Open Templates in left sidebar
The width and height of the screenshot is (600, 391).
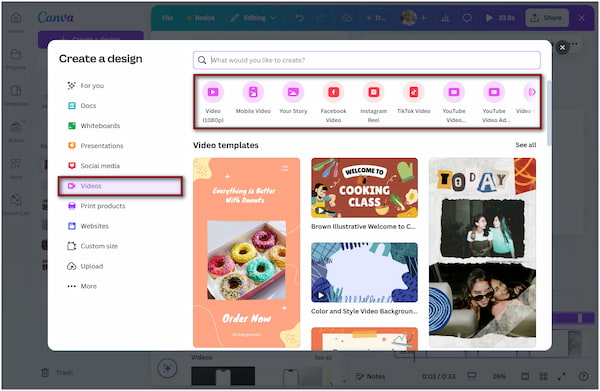pos(16,96)
